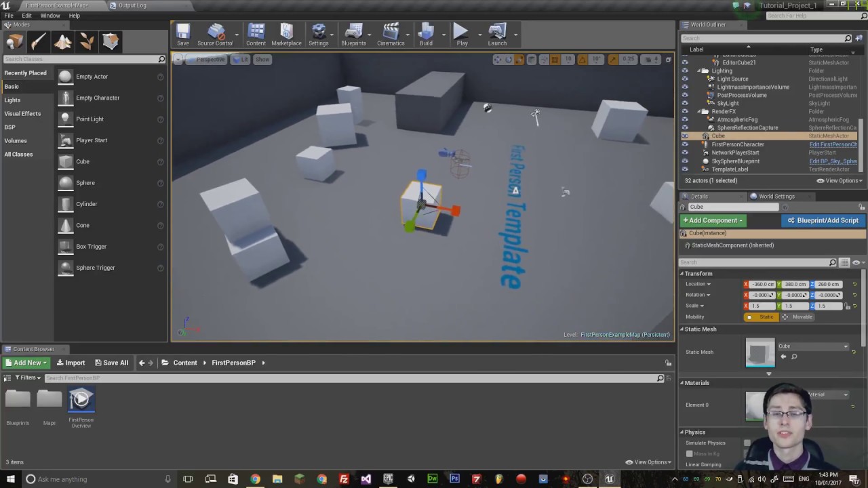Collapse the Materials section
The width and height of the screenshot is (868, 488).
tap(682, 383)
